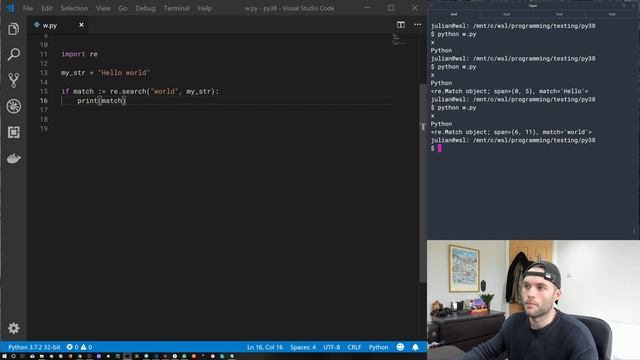Go to line via Ln 16, Col 16
The height and width of the screenshot is (360, 640).
265,347
